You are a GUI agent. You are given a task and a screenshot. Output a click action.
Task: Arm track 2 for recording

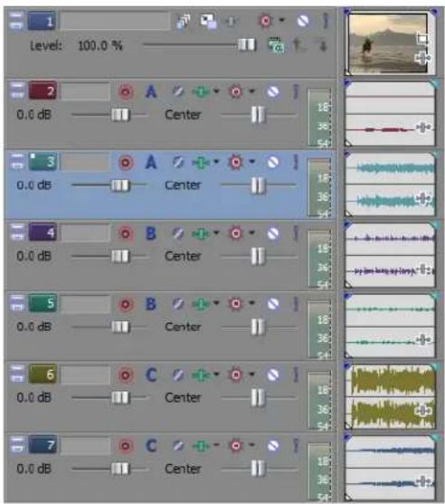click(126, 92)
